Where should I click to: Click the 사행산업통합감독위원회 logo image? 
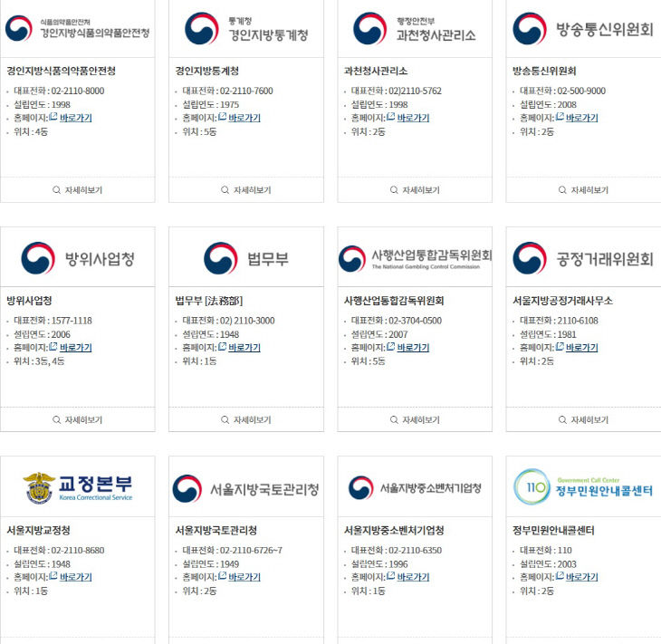pyautogui.click(x=415, y=258)
